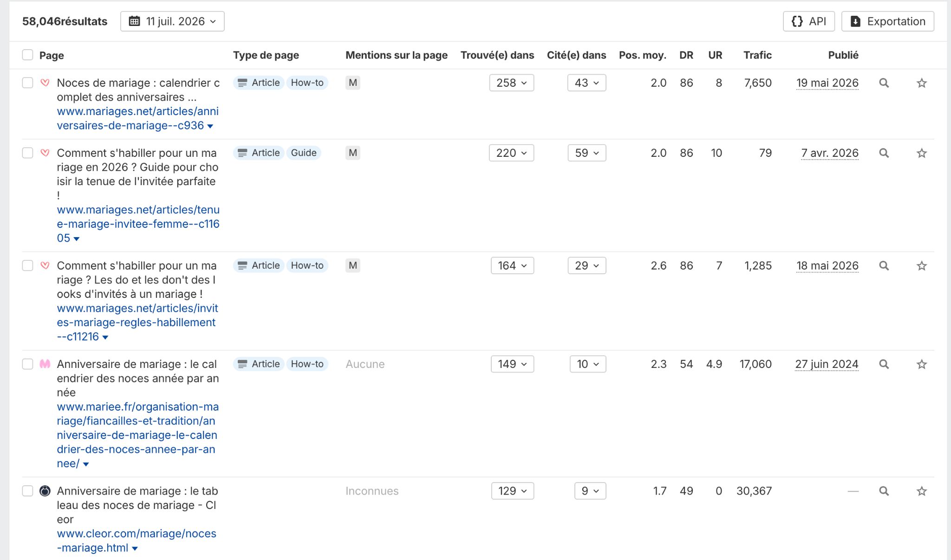Open the www.cleor.com/mariage/noces-mariage.html link

coord(137,541)
